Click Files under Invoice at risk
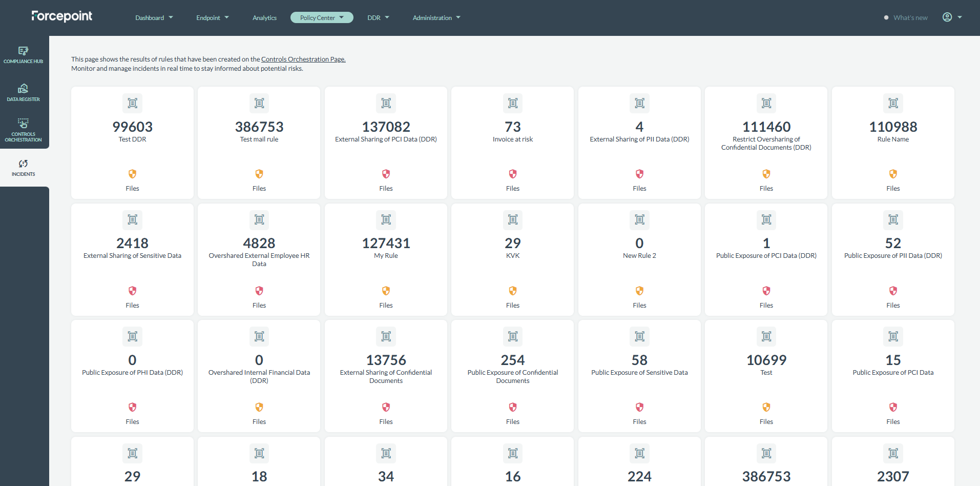980x486 pixels. coord(513,188)
